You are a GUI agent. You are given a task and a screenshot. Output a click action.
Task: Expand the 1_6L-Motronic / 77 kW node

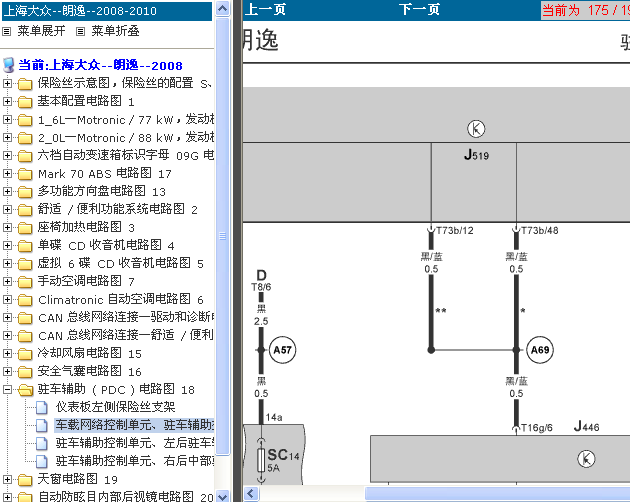(x=7, y=119)
